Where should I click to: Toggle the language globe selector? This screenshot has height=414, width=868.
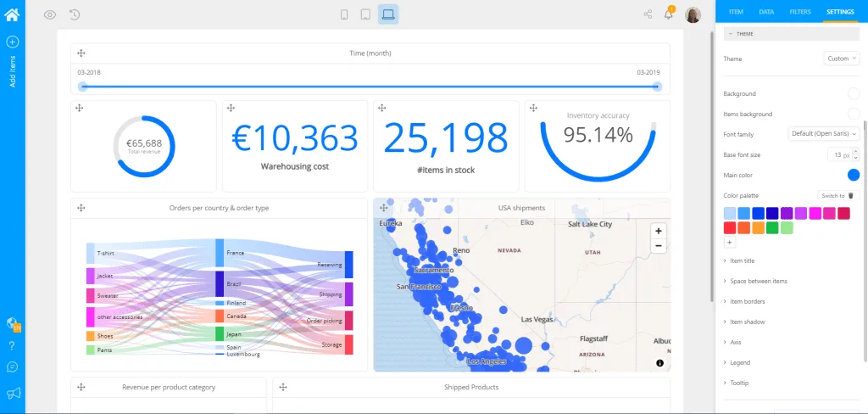[13, 324]
